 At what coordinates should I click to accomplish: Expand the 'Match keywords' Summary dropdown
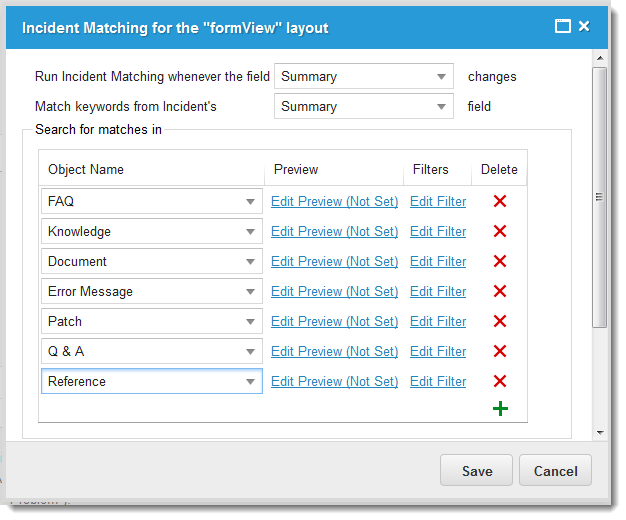click(x=441, y=107)
